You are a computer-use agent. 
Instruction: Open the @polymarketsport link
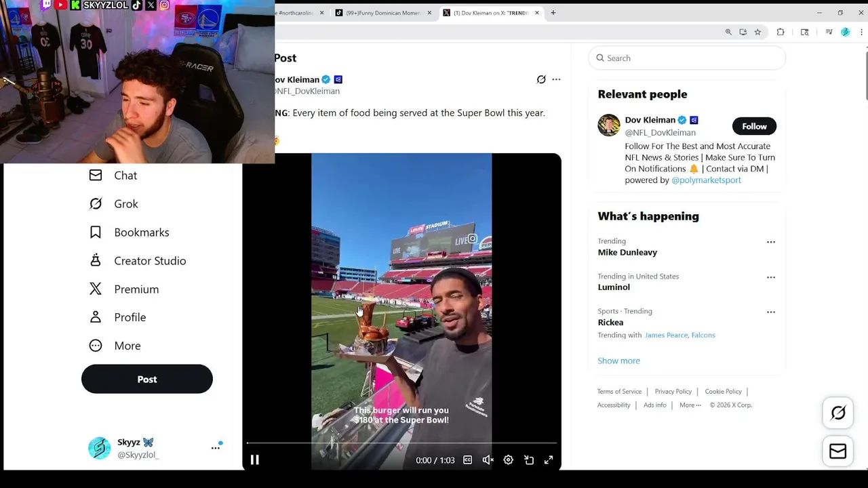tap(706, 180)
